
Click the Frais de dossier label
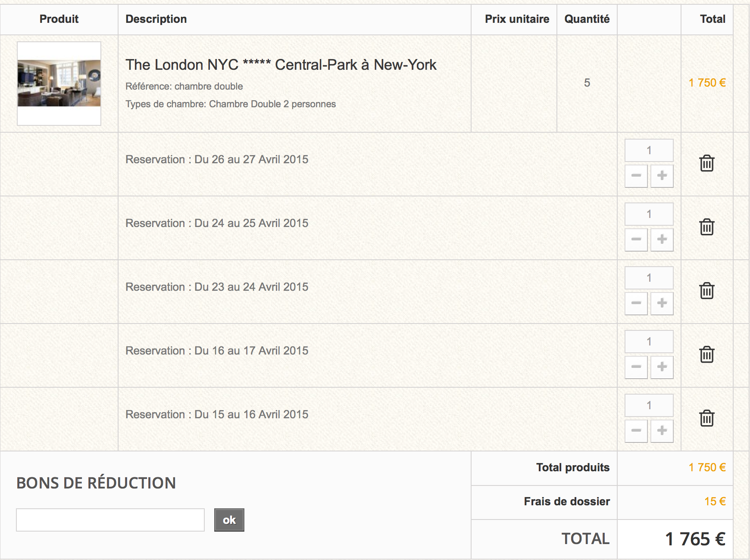click(567, 501)
